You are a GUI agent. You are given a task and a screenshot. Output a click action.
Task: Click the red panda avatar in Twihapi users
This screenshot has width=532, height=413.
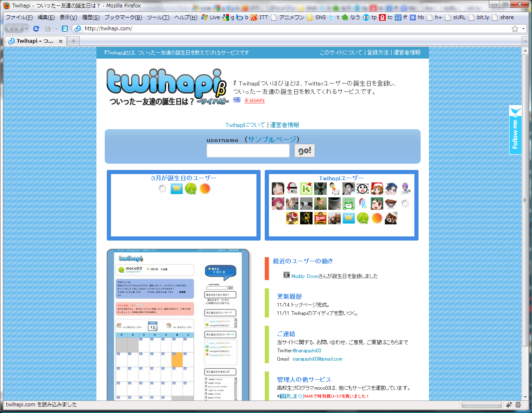pos(391,218)
